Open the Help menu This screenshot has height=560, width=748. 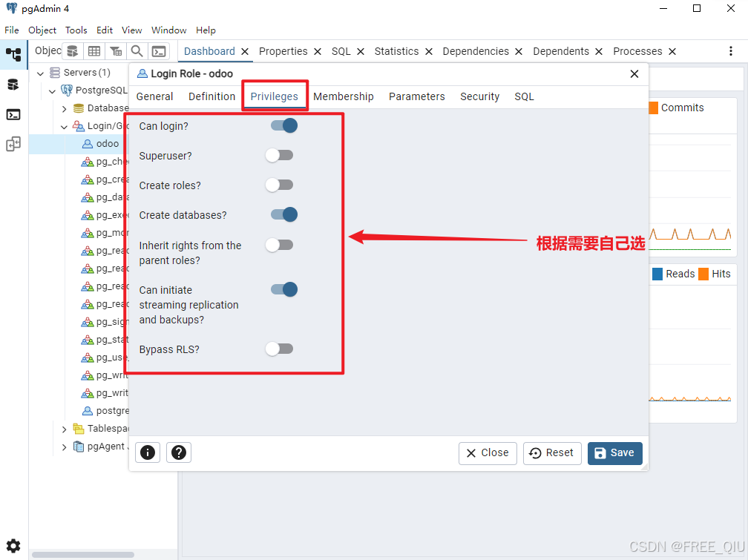click(206, 30)
